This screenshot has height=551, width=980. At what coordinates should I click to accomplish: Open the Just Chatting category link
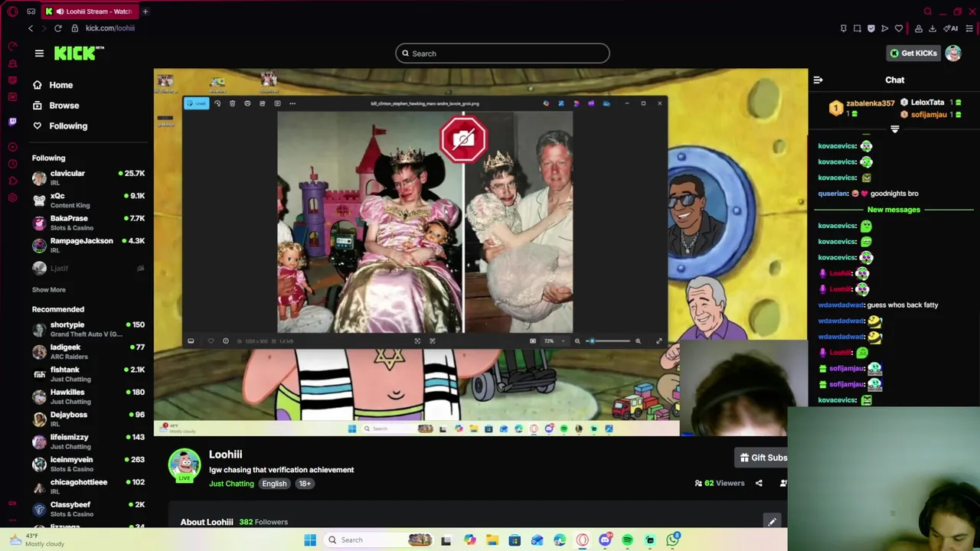pyautogui.click(x=231, y=484)
